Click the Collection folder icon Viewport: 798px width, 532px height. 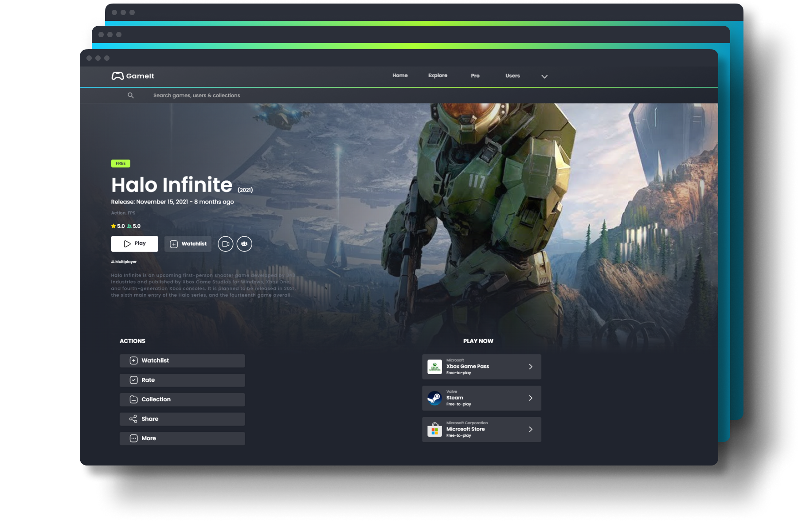tap(133, 399)
